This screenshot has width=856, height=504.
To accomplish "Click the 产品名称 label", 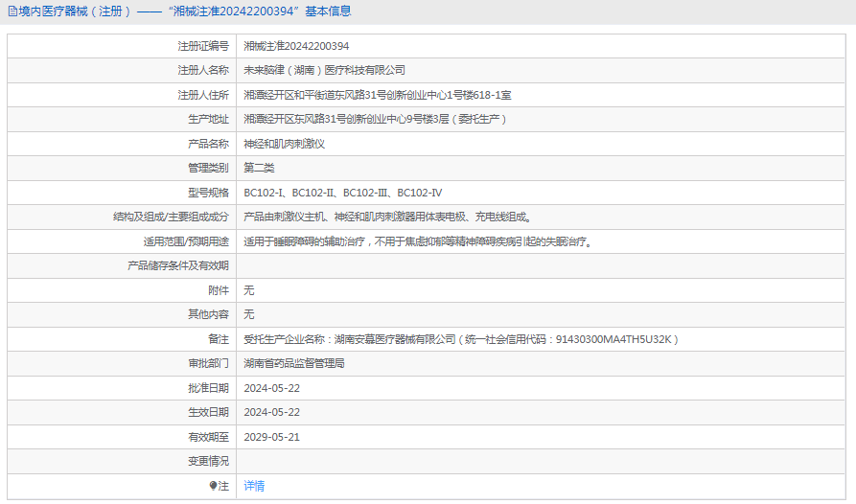I will [x=209, y=144].
